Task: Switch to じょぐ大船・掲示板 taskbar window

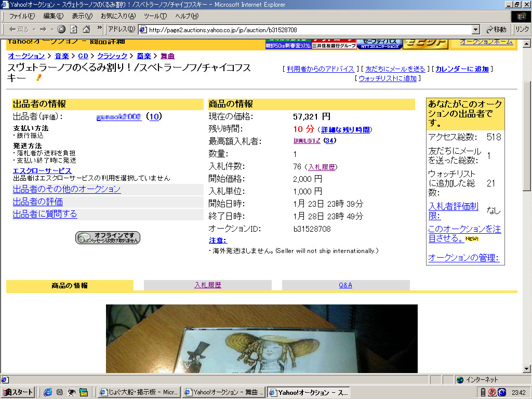Action: [x=139, y=392]
